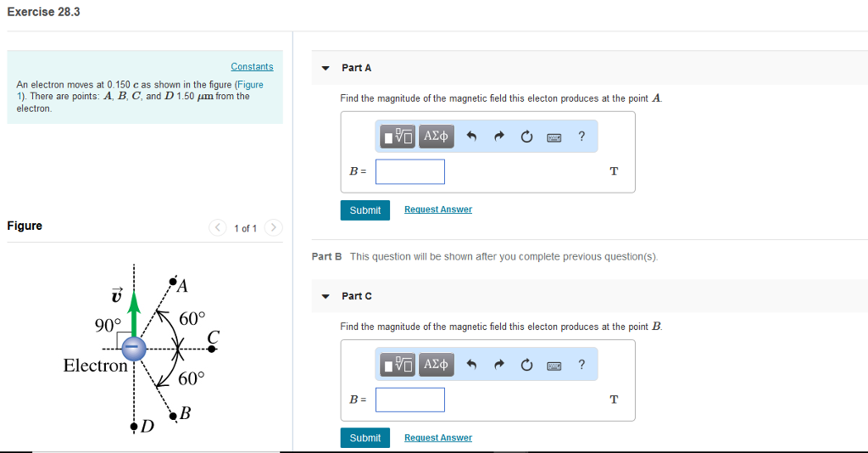Open keyboard shortcuts icon in Part A
Viewport: 868px width, 453px height.
pos(554,137)
